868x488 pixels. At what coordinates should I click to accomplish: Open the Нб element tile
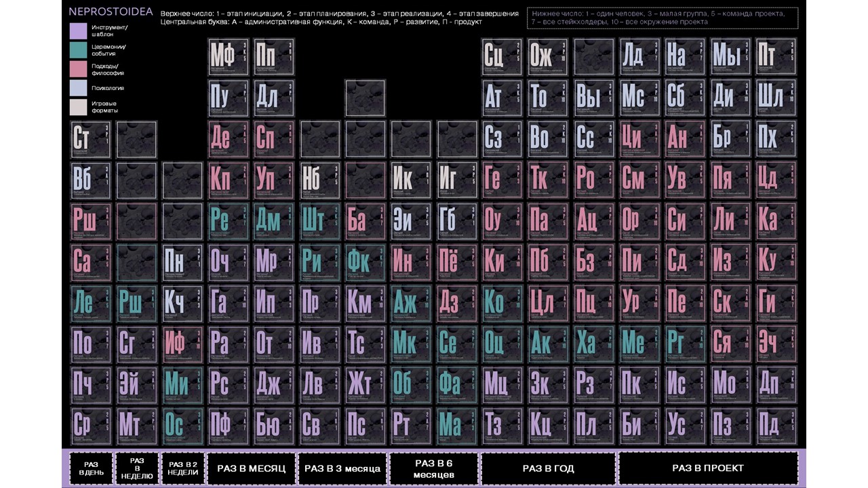pos(319,180)
